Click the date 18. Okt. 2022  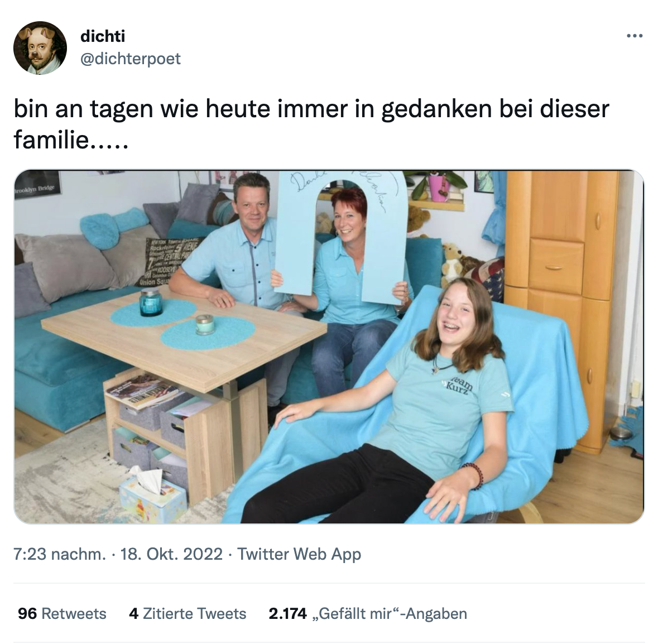coord(171,554)
